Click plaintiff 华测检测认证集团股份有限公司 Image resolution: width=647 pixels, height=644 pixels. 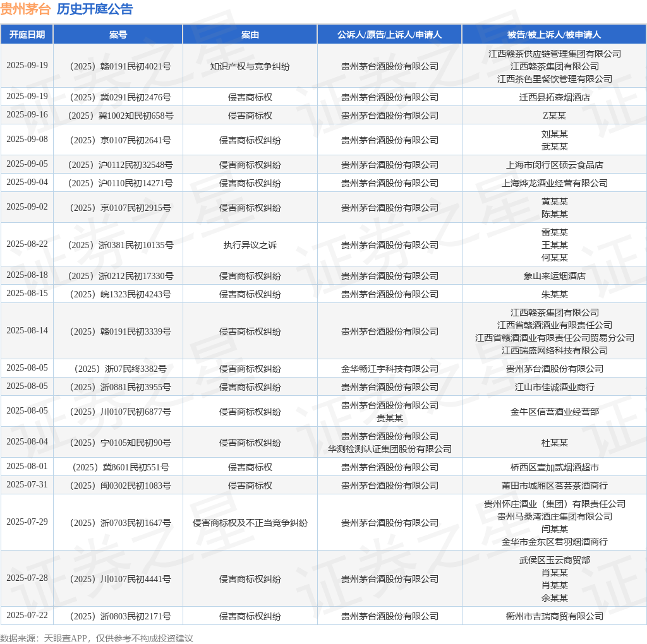tap(389, 449)
